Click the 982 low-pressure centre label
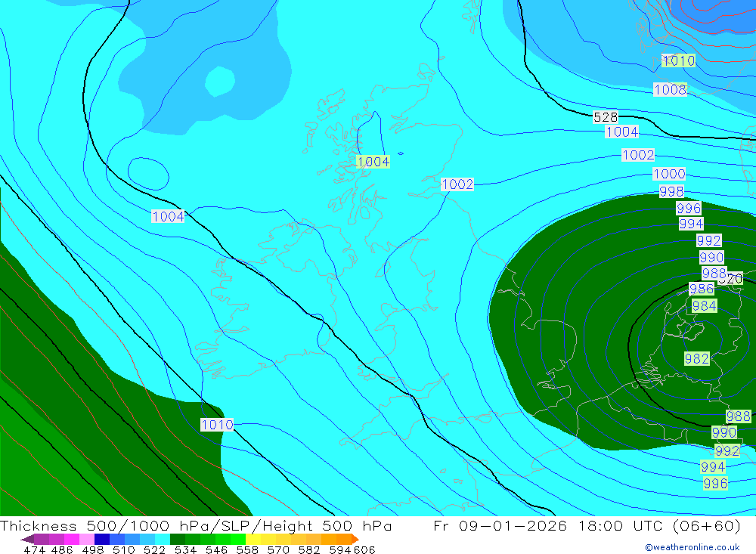 (697, 359)
